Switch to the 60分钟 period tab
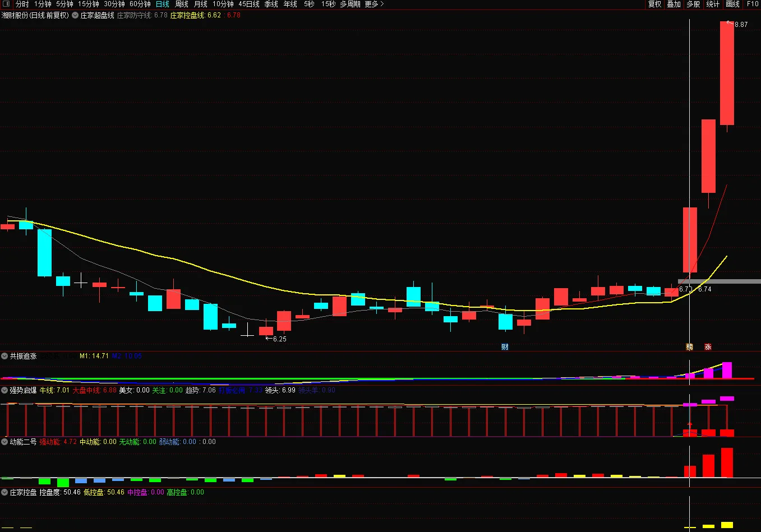Viewport: 761px width, 532px height. coord(140,4)
